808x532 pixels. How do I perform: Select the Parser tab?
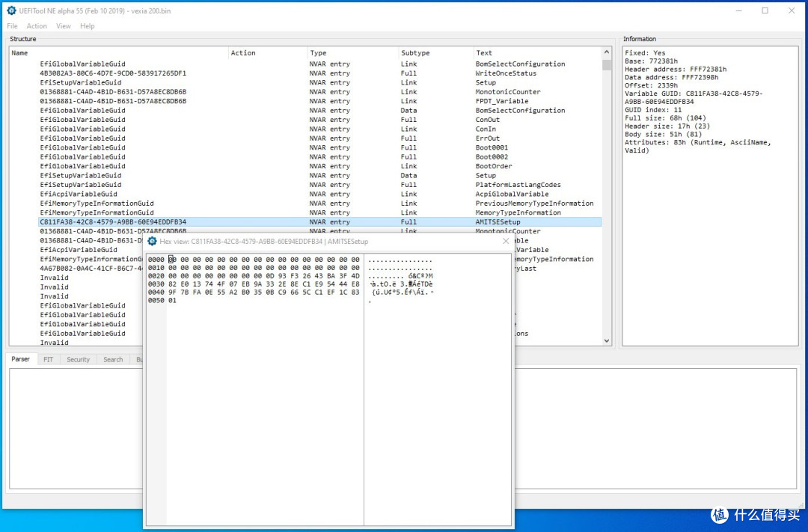(21, 359)
